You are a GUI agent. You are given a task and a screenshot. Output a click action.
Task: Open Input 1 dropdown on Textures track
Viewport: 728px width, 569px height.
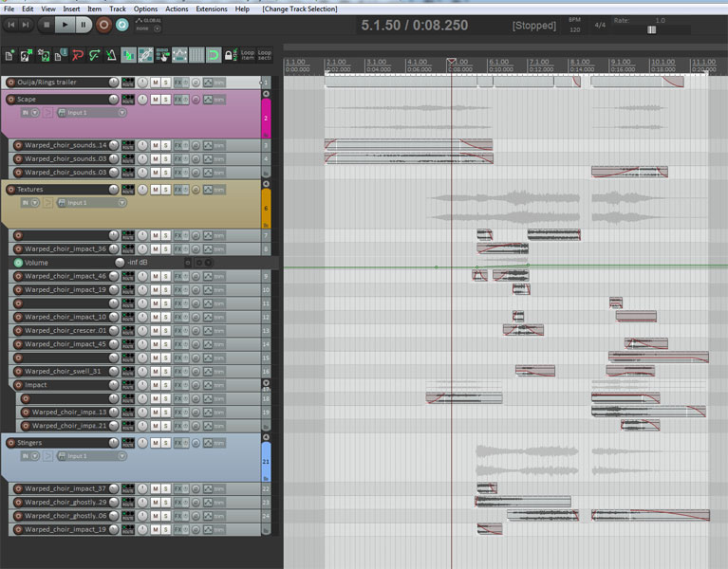(x=91, y=203)
